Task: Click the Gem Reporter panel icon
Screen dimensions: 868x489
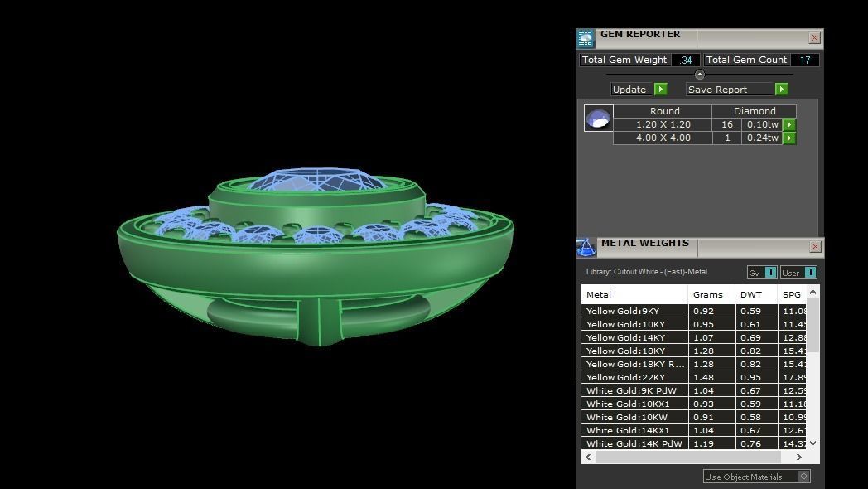Action: point(585,38)
